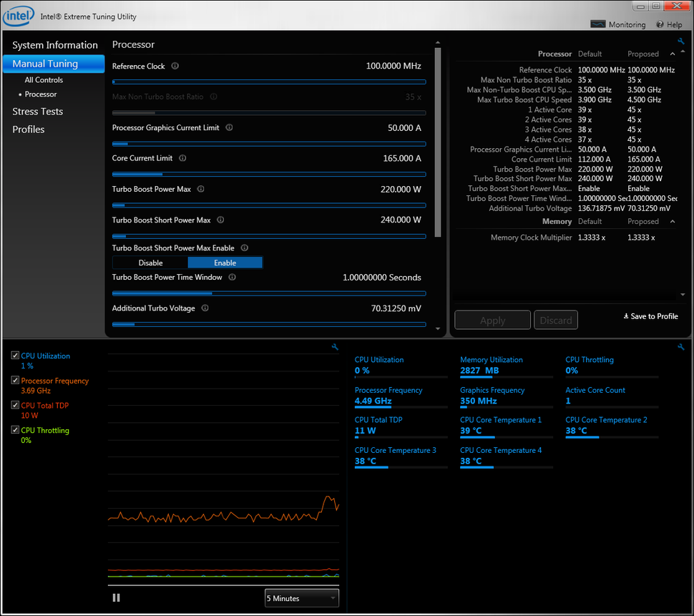Open the Profiles section
This screenshot has height=616, width=694.
click(x=28, y=129)
